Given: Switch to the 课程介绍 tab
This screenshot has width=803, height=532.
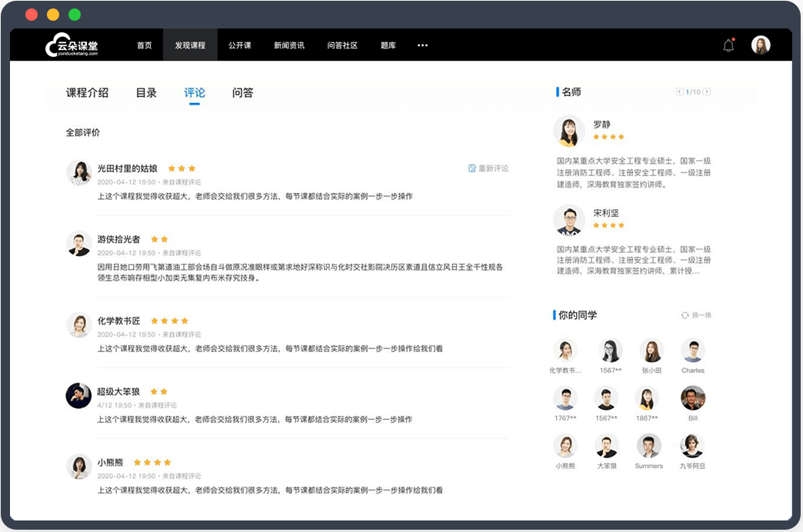Looking at the screenshot, I should tap(87, 93).
